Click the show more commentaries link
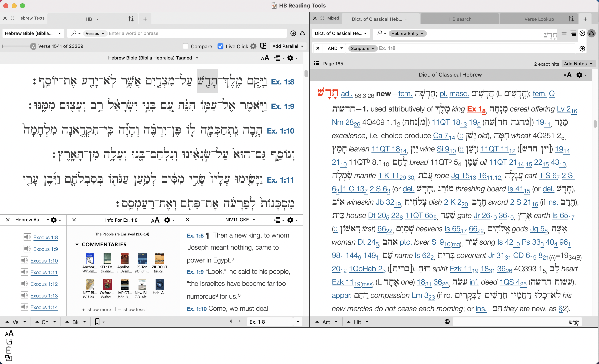The height and width of the screenshot is (364, 599). pos(96,309)
